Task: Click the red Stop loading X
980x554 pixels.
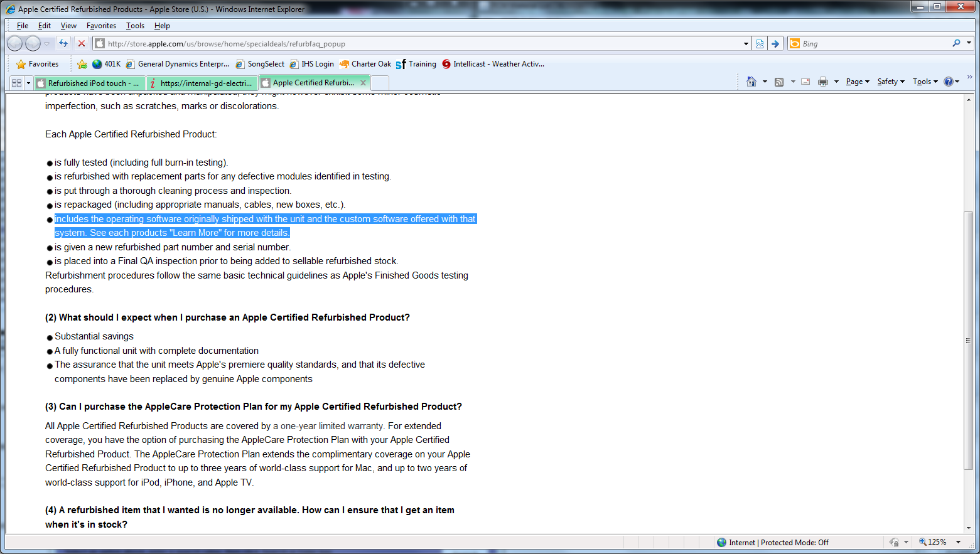Action: coord(81,43)
